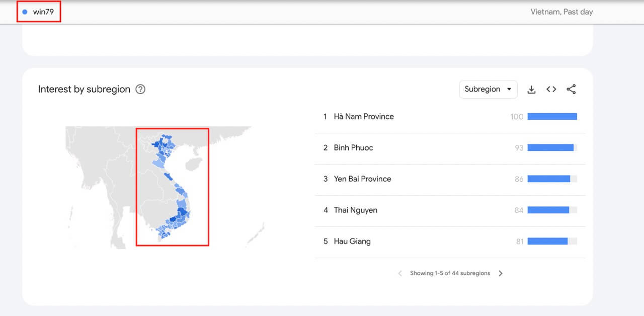Click Hau Giang in the ranking list
This screenshot has width=644, height=316.
point(352,242)
